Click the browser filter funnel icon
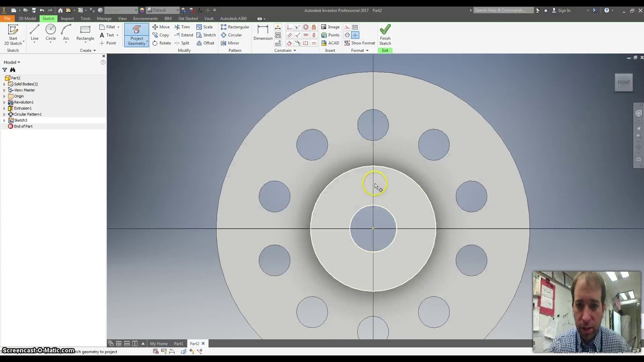The width and height of the screenshot is (644, 362). coord(5,70)
